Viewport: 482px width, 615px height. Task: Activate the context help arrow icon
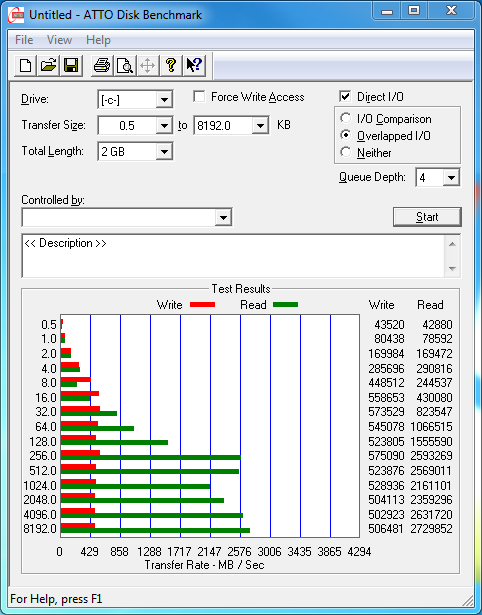coord(194,66)
